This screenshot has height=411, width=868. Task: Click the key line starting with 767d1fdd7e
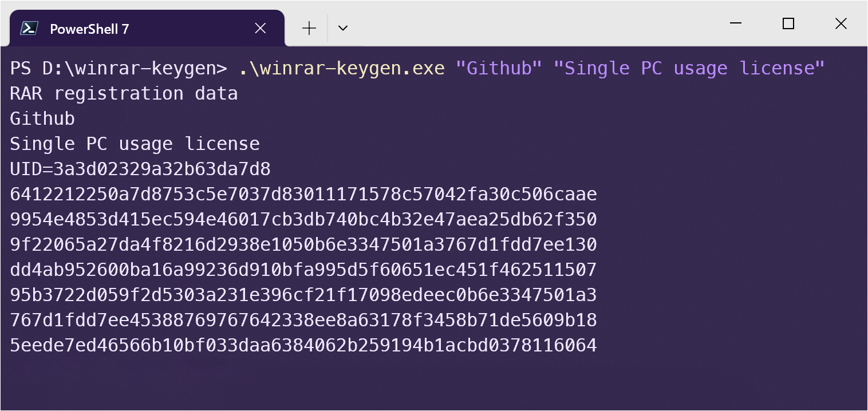(x=303, y=321)
